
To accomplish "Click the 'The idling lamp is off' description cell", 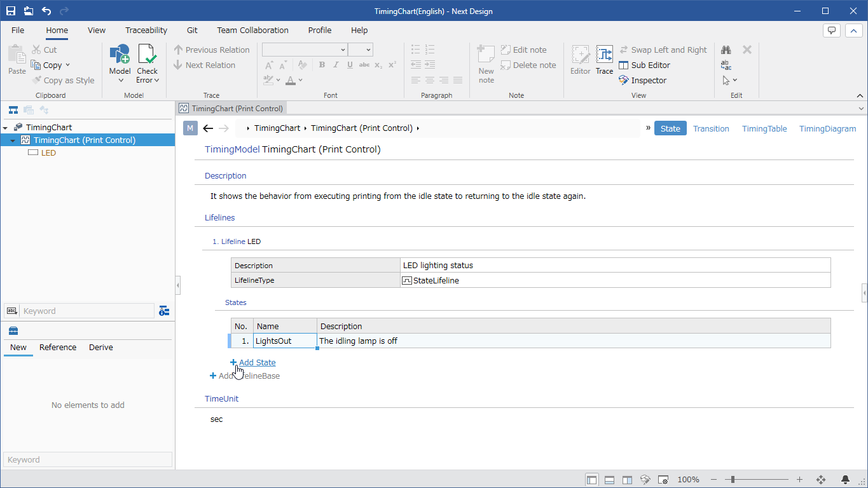I will coord(574,341).
